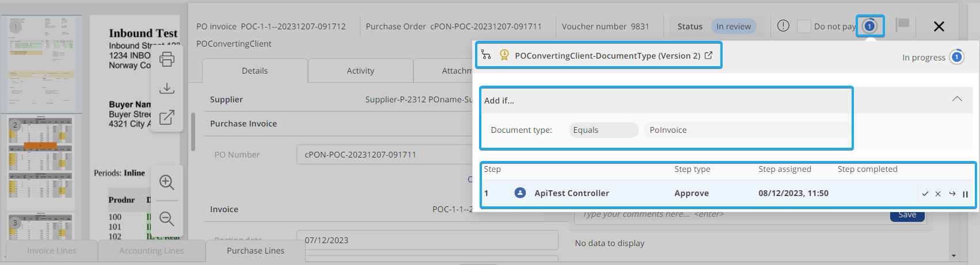Click the print document icon

167,59
